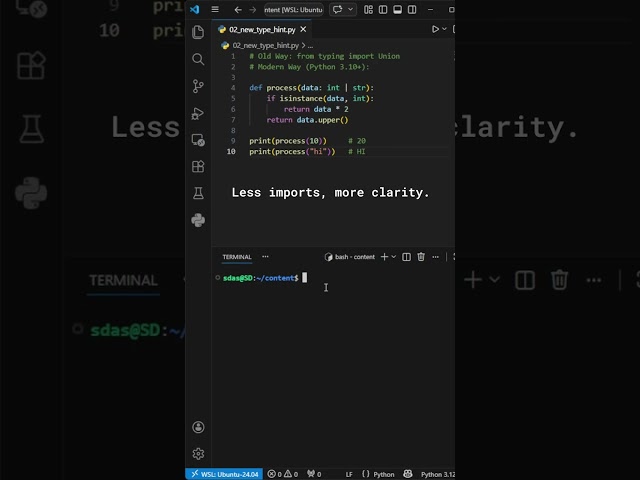Click the terminal prompt input area
Image resolution: width=640 pixels, height=480 pixels.
[304, 278]
